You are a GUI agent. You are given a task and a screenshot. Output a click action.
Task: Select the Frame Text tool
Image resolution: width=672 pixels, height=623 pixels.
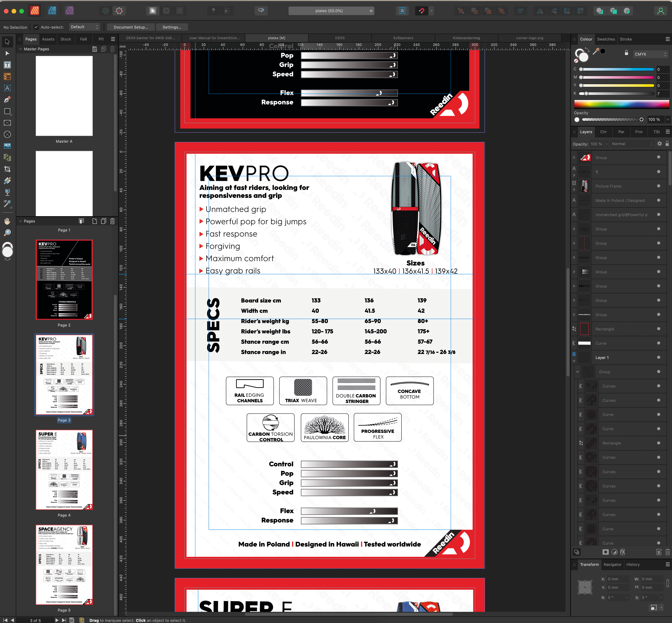pyautogui.click(x=7, y=65)
